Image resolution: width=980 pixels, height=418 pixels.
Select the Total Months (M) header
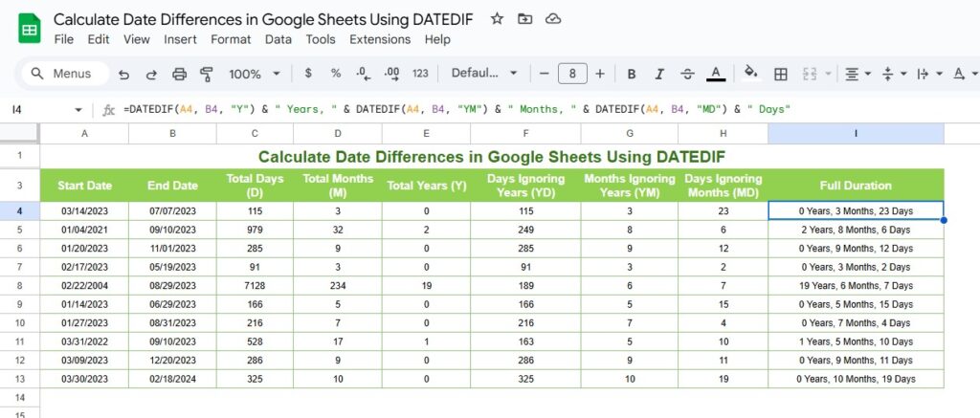point(338,185)
